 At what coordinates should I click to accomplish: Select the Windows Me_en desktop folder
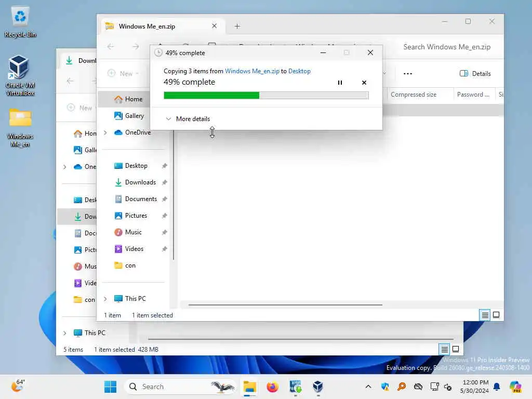click(20, 128)
